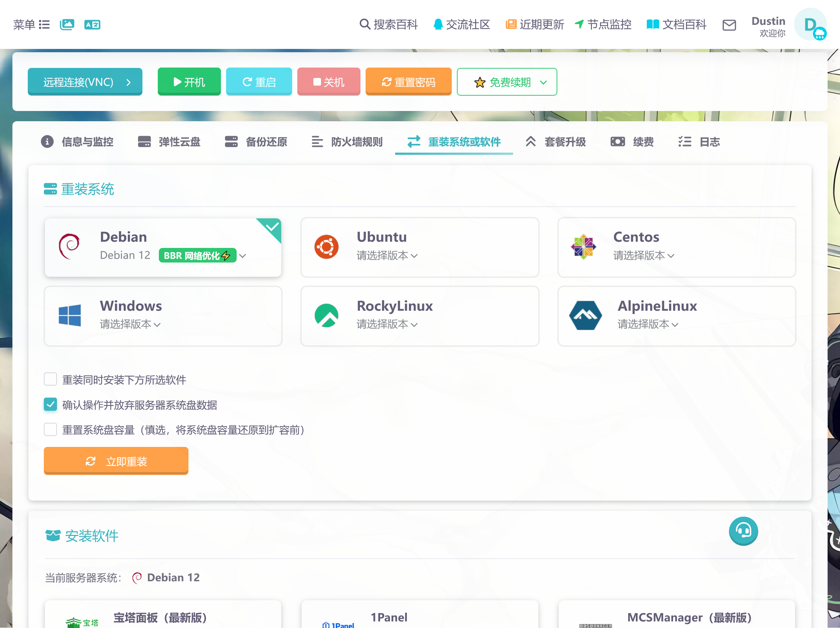Click the info icon on 信息与监控
The width and height of the screenshot is (840, 628).
[x=47, y=142]
